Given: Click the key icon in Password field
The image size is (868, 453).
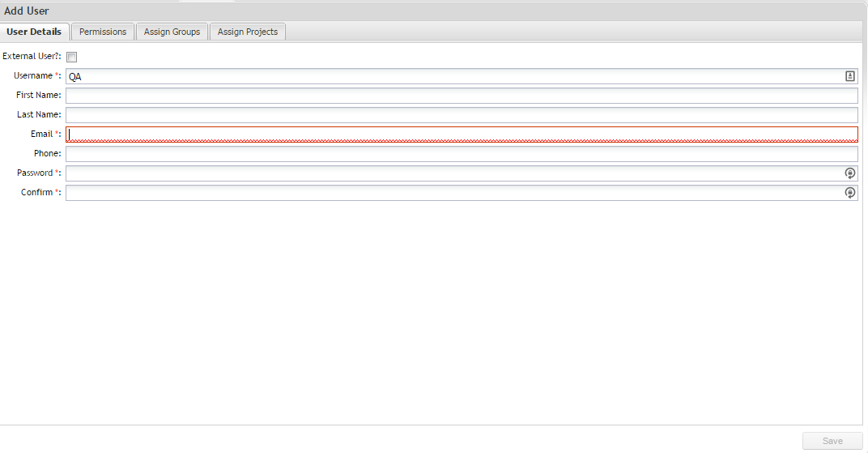Looking at the screenshot, I should 849,173.
